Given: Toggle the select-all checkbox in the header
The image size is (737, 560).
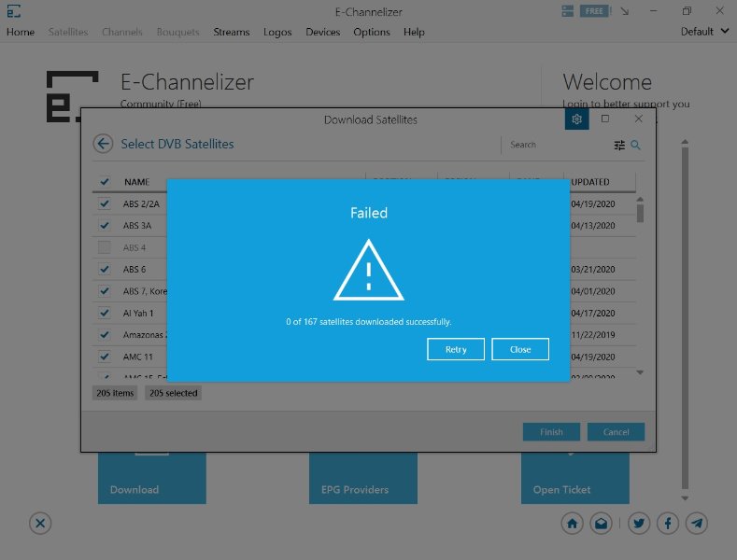Looking at the screenshot, I should [105, 182].
